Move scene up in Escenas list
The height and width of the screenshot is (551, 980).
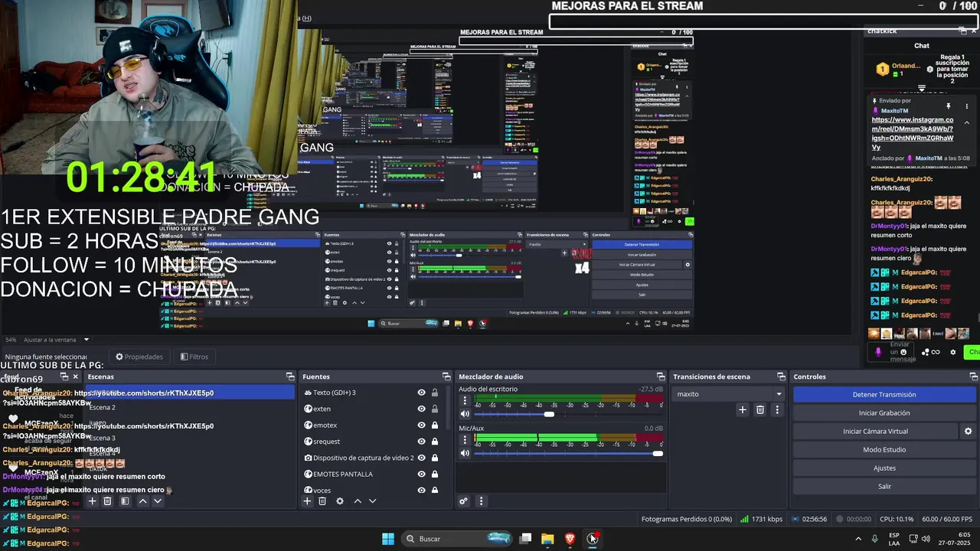click(x=142, y=501)
